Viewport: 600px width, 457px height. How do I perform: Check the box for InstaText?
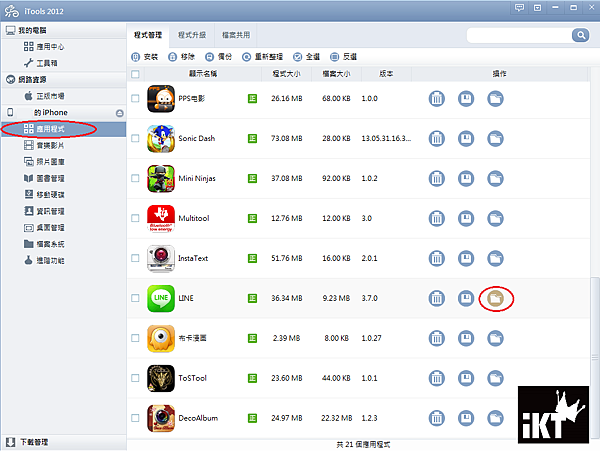coord(135,258)
